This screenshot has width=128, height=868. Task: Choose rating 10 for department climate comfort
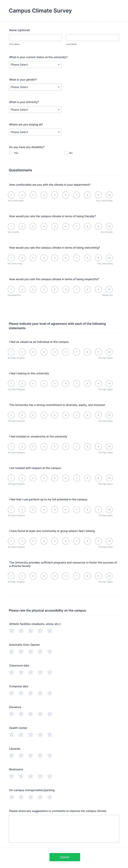coord(109,195)
